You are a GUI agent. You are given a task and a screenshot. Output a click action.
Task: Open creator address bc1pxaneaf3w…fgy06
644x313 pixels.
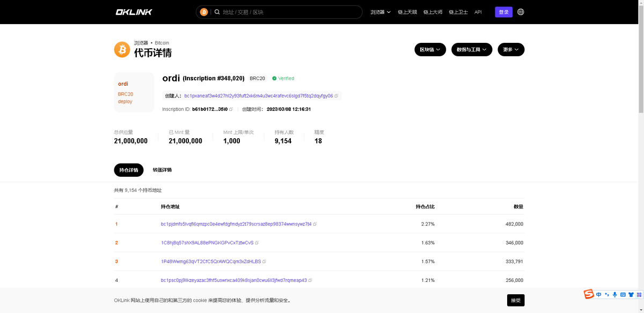(x=259, y=96)
